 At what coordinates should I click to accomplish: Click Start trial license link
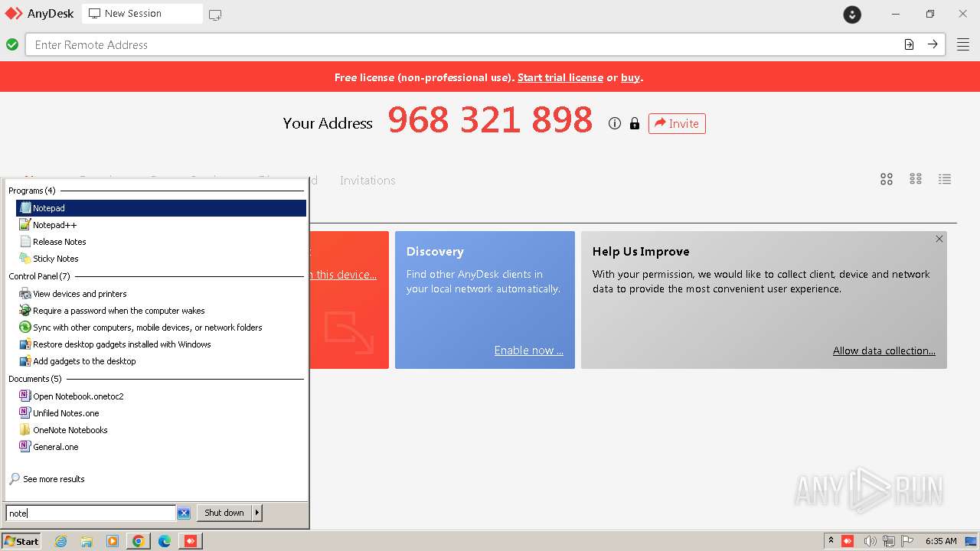tap(560, 77)
